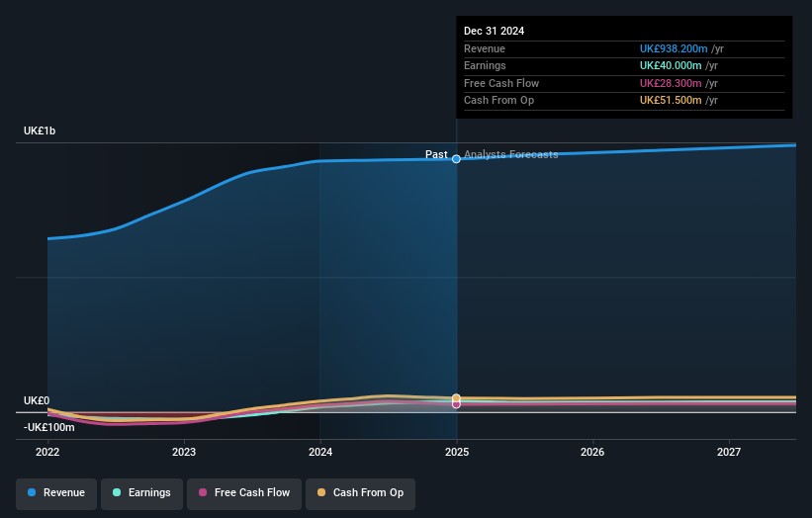Screen dimensions: 812x518
Task: Select the 2024 x-axis tick label
Action: pos(319,452)
